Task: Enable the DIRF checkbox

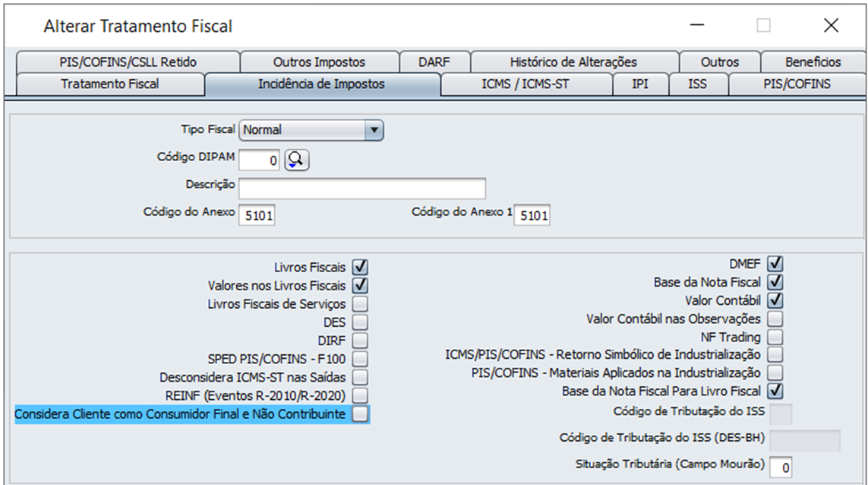Action: 360,340
